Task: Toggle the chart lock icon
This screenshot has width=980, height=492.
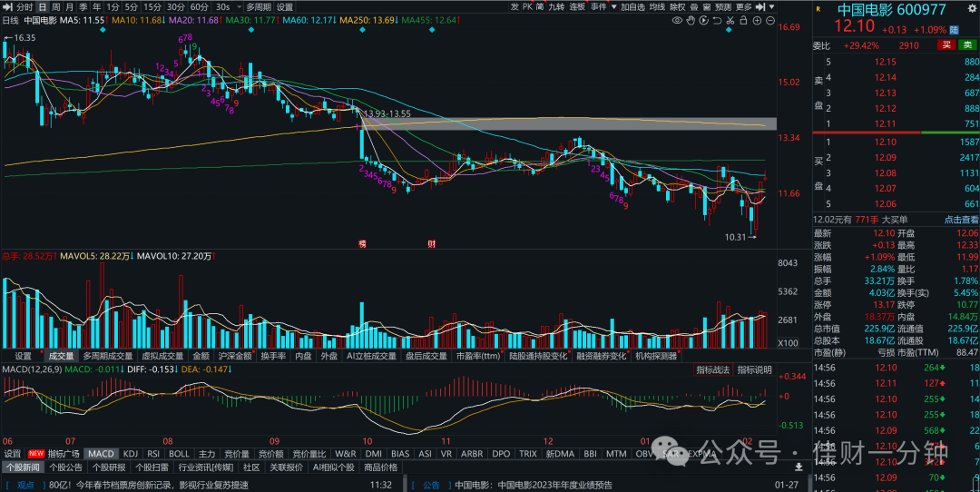Action: [743, 21]
